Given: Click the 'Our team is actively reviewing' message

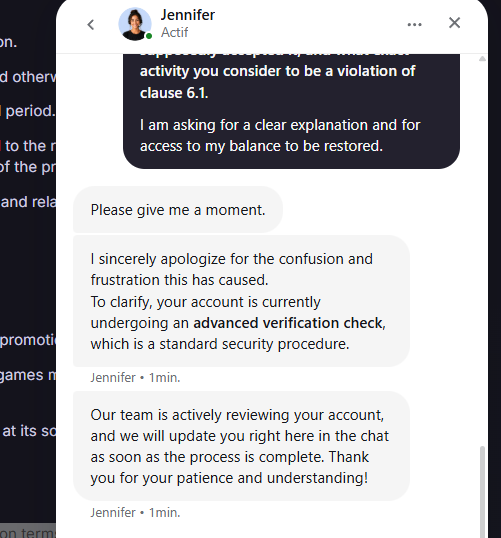Looking at the screenshot, I should [x=241, y=446].
